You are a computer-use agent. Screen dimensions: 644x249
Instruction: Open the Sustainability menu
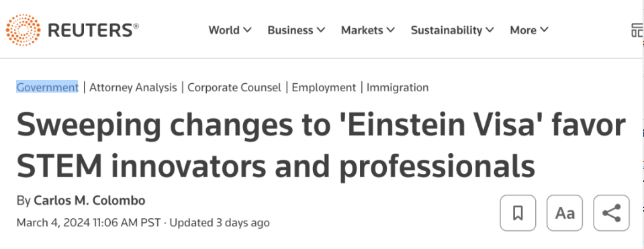[x=453, y=30]
